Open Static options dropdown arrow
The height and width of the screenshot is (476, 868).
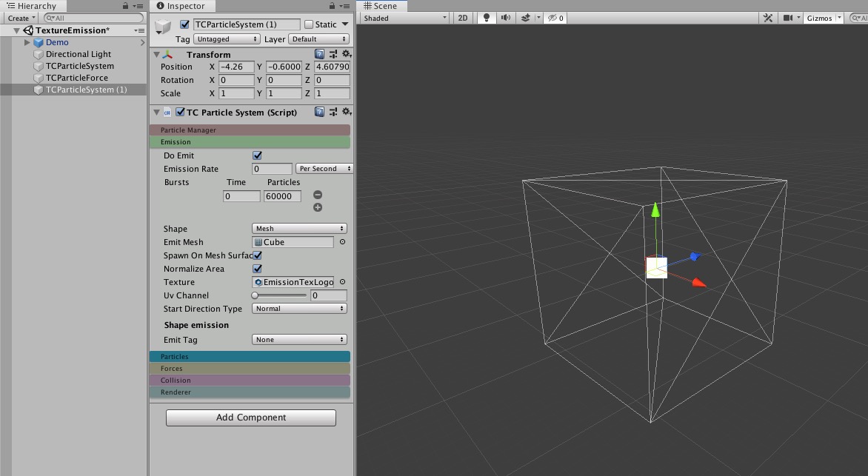(345, 24)
